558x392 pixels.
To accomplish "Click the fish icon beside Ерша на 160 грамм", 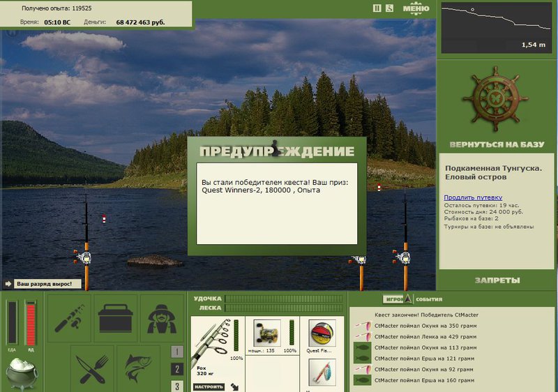I will pyautogui.click(x=362, y=380).
